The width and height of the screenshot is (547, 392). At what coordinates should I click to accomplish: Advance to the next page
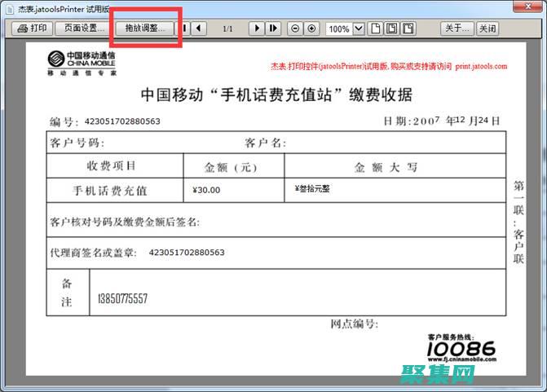coord(257,29)
